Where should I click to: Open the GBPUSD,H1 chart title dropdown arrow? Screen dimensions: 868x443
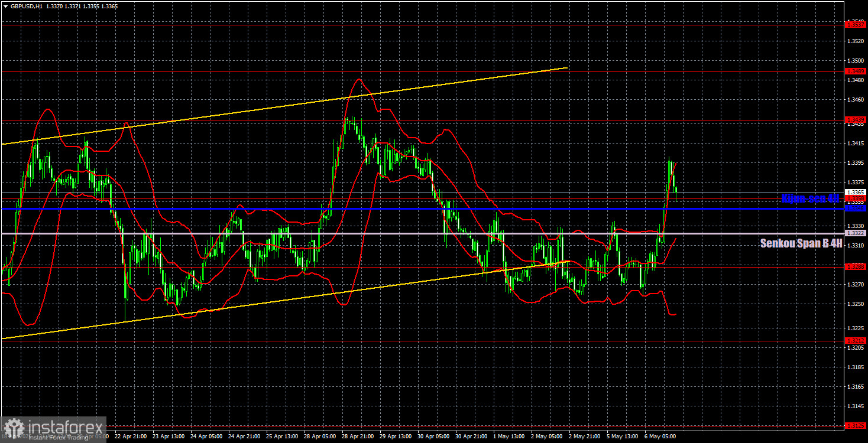5,6
